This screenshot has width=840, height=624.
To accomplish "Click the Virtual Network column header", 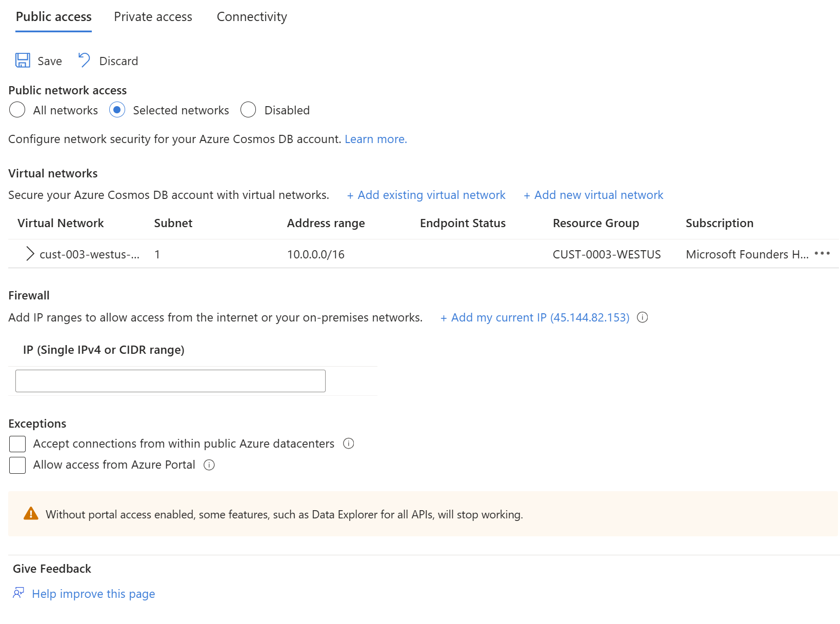I will 61,223.
